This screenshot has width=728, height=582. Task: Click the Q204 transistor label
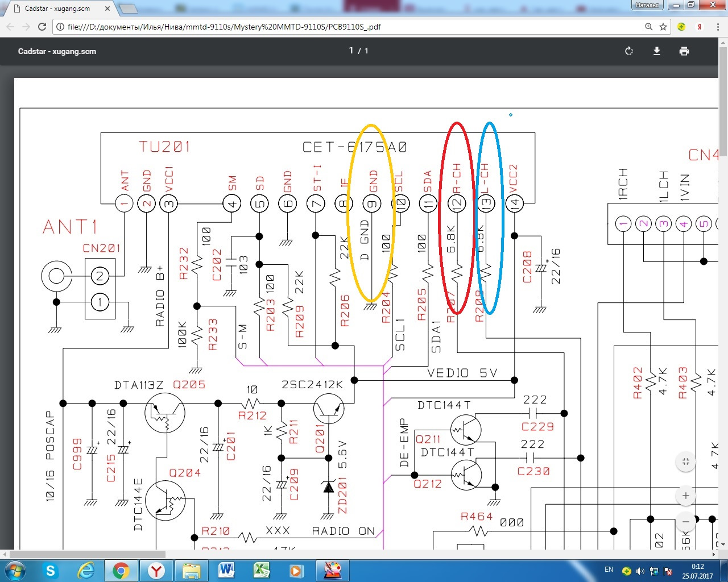click(x=185, y=472)
